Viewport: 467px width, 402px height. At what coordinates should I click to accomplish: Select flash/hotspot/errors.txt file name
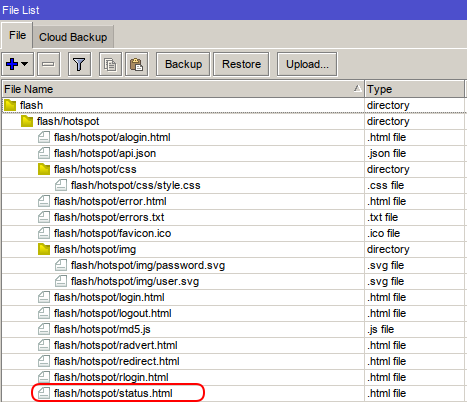point(109,217)
